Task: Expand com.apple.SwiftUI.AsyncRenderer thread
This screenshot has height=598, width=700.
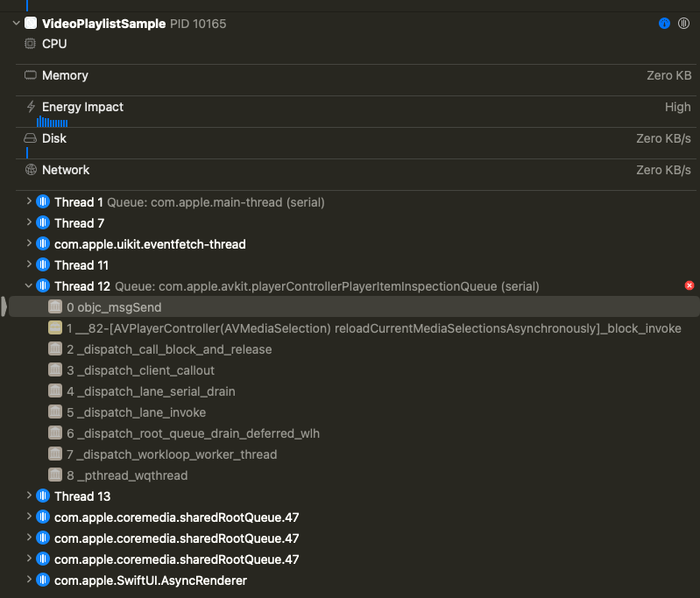Action: 29,580
